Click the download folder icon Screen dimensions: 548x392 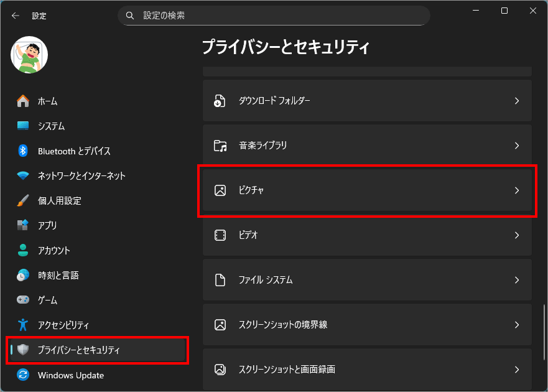220,101
